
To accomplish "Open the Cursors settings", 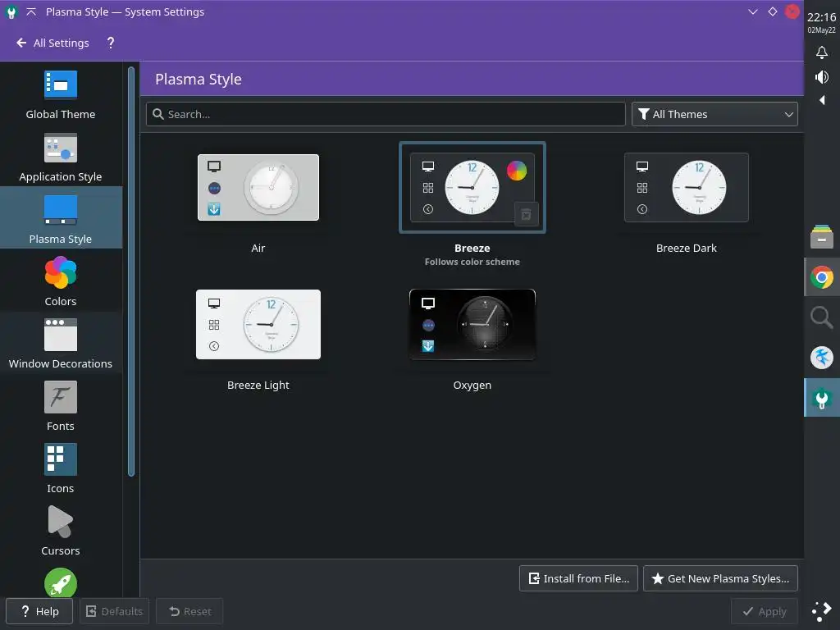I will 61,530.
